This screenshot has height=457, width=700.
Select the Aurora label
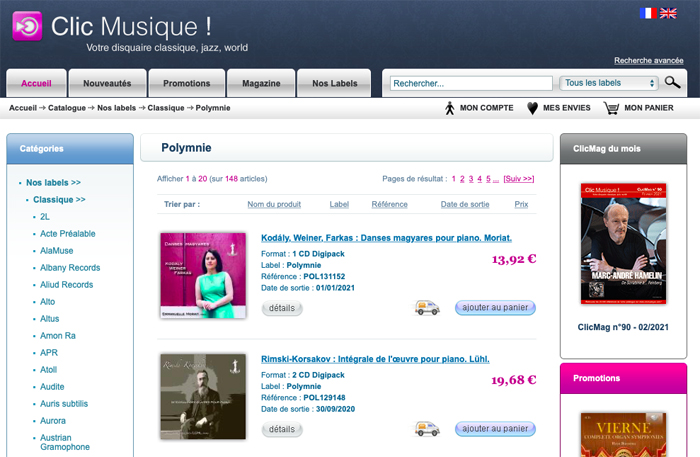click(53, 420)
